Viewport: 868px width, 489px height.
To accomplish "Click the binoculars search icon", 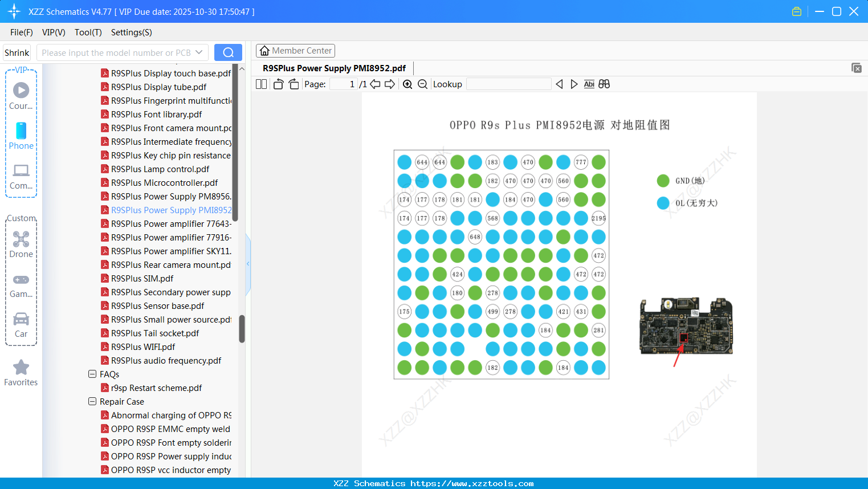I will tap(604, 84).
